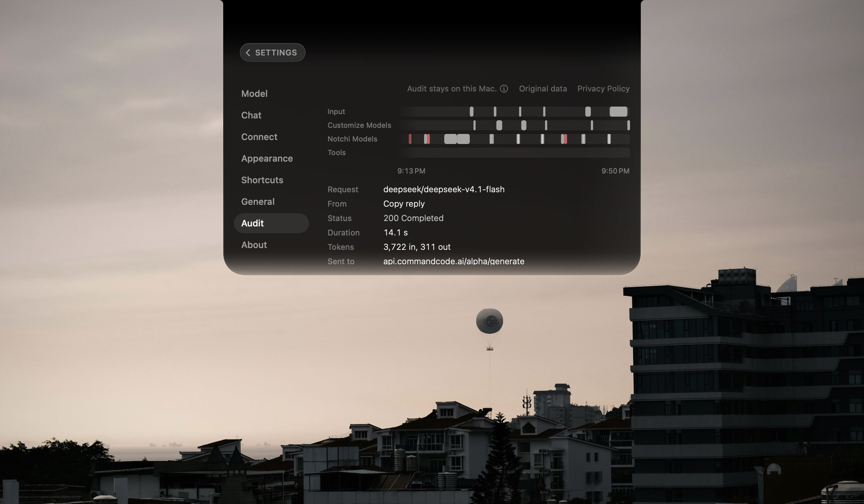This screenshot has width=864, height=504.
Task: Click the api.commandcode.ai/alpha/generate endpoint text
Action: pos(454,261)
